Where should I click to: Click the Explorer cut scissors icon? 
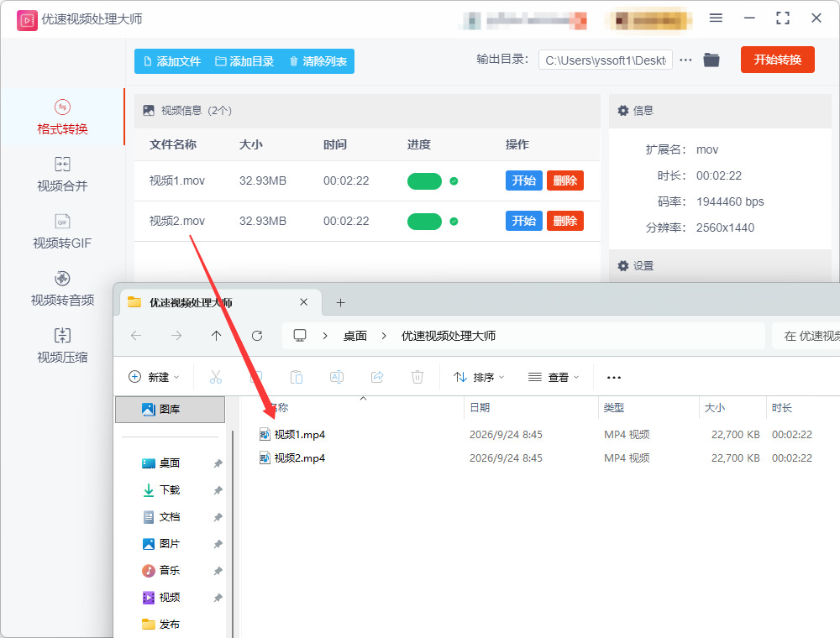tap(216, 377)
